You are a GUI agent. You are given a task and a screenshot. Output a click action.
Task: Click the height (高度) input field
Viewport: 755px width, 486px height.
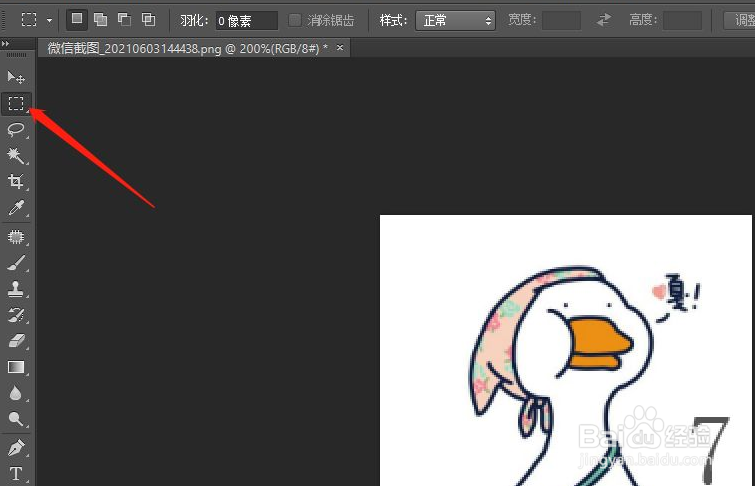(x=682, y=21)
